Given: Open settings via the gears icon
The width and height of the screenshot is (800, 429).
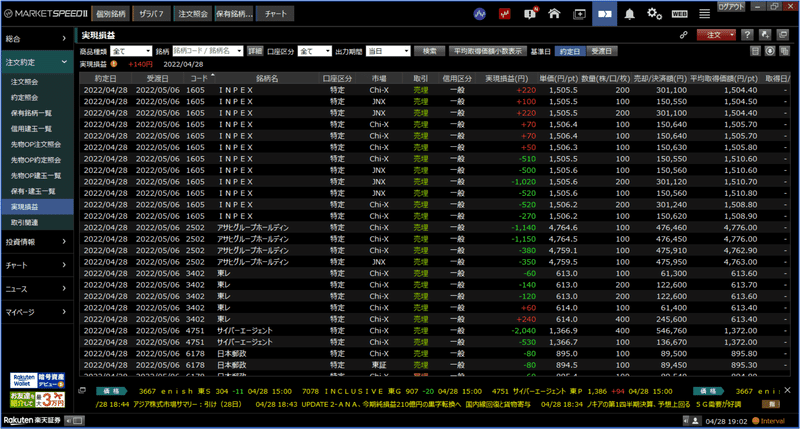Looking at the screenshot, I should tap(654, 14).
